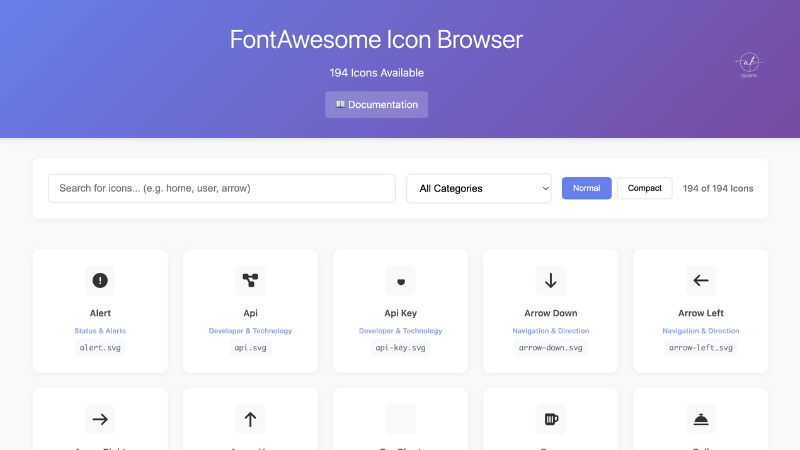Click the Arrow Down icon
The height and width of the screenshot is (450, 800).
pyautogui.click(x=551, y=280)
